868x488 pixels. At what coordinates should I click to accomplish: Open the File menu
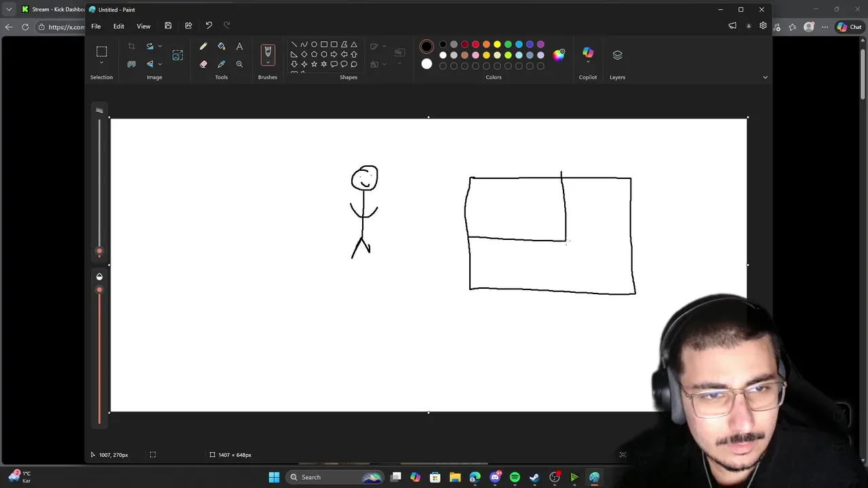[x=96, y=26]
